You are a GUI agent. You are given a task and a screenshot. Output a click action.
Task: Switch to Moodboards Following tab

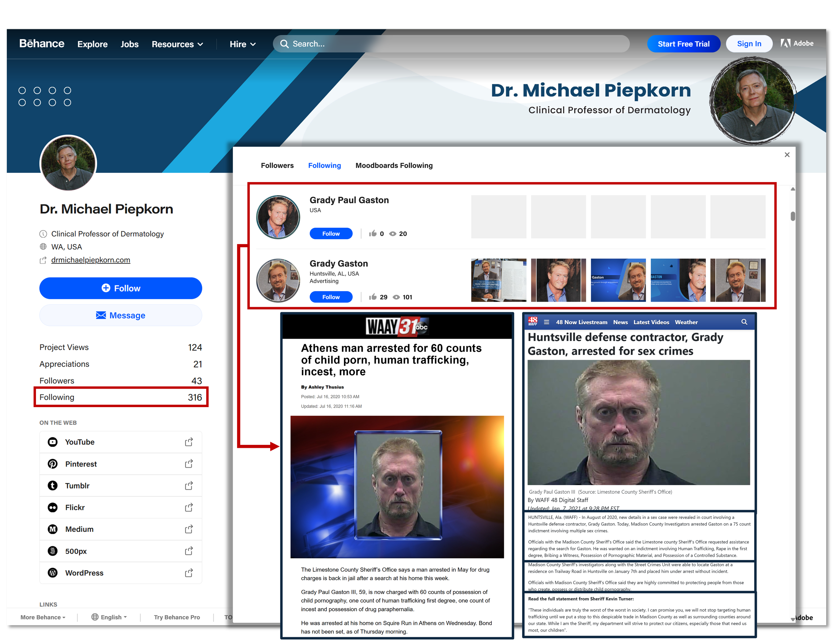[394, 165]
